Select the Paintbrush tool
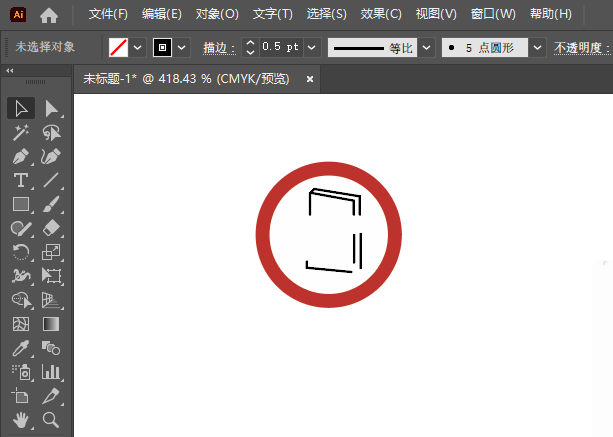The width and height of the screenshot is (613, 437). tap(51, 204)
